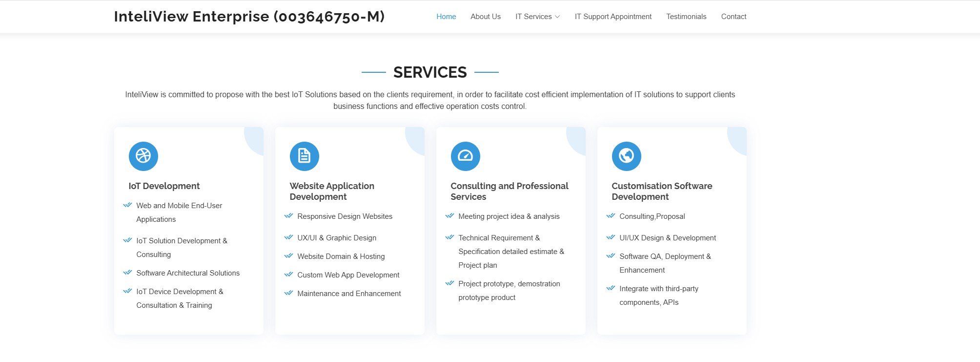Expand the IT Services dropdown chevron
Screen dimensions: 980x362
(x=557, y=17)
